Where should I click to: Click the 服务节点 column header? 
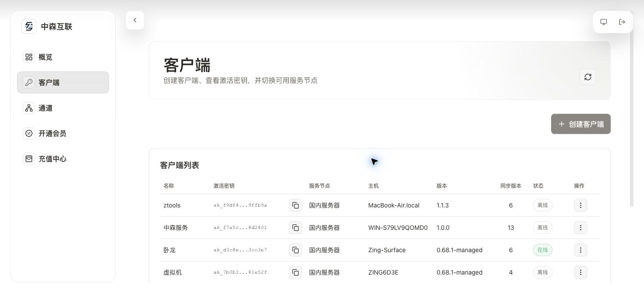[319, 186]
